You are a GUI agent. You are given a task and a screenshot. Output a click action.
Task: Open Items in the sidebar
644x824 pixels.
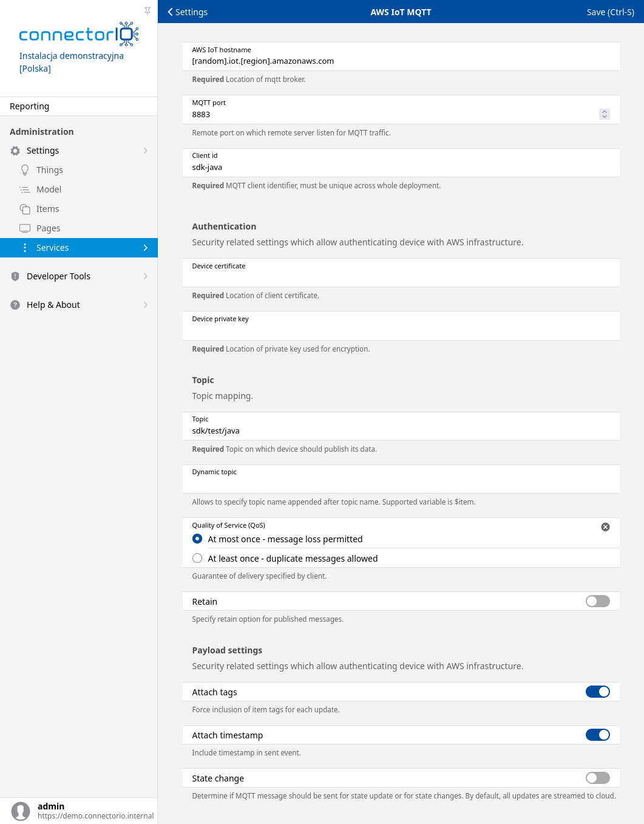pyautogui.click(x=79, y=209)
